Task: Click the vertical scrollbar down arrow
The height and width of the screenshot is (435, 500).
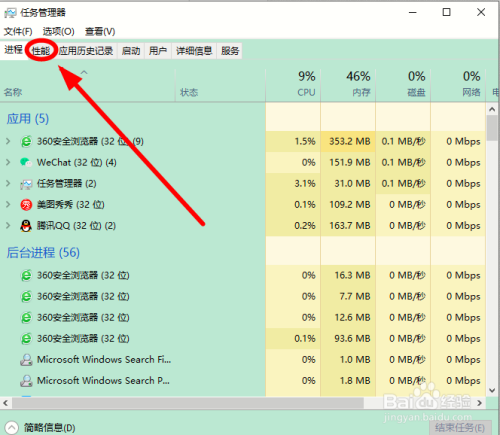Action: click(492, 390)
